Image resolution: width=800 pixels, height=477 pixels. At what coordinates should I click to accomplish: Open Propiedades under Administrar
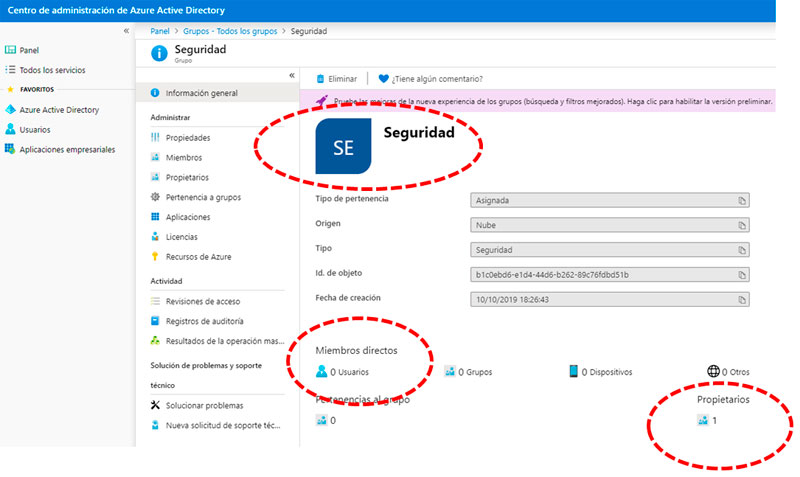pyautogui.click(x=188, y=138)
